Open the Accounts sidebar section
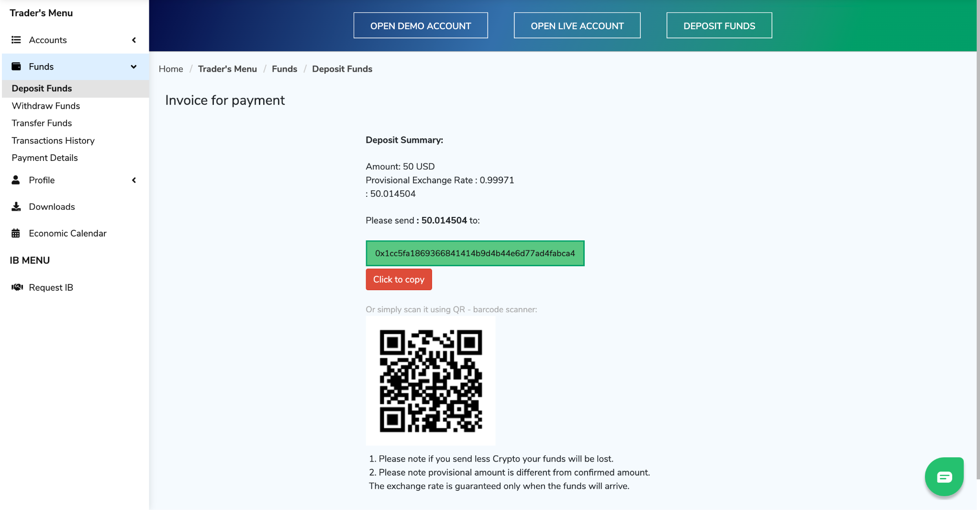The height and width of the screenshot is (510, 980). point(76,40)
